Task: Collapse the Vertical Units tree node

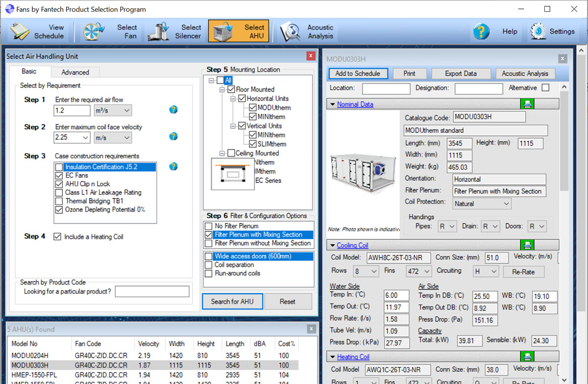Action: pyautogui.click(x=233, y=126)
